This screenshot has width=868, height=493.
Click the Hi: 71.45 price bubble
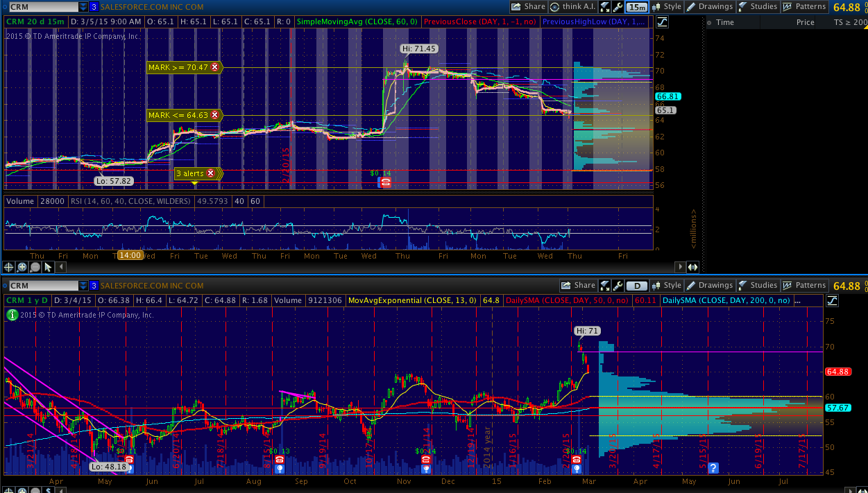(419, 49)
